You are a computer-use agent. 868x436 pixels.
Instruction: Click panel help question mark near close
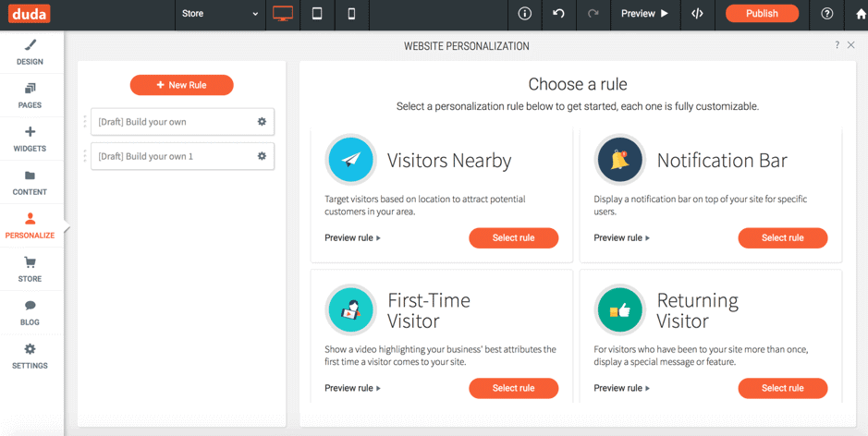(x=837, y=45)
